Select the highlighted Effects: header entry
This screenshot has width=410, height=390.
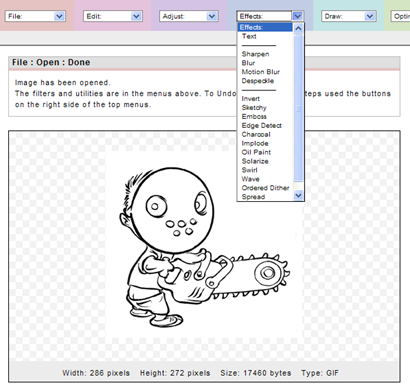pos(265,27)
